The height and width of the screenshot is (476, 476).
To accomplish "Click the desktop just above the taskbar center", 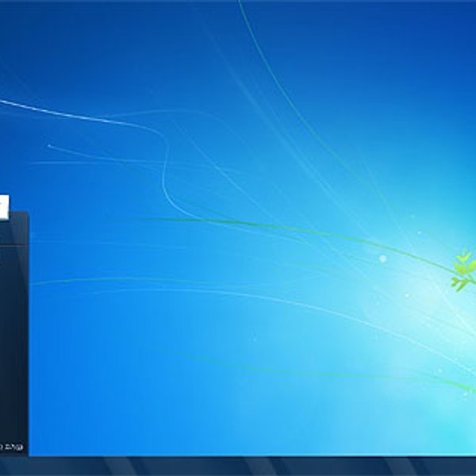I will (238, 444).
